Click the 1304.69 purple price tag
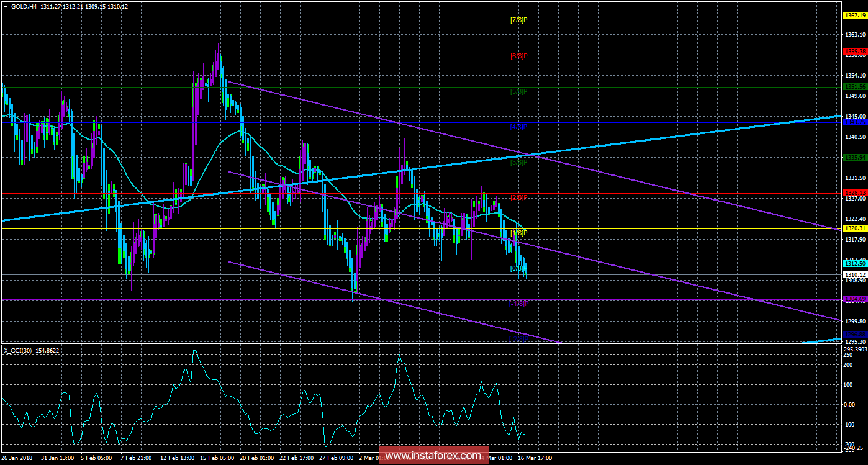 (x=854, y=299)
